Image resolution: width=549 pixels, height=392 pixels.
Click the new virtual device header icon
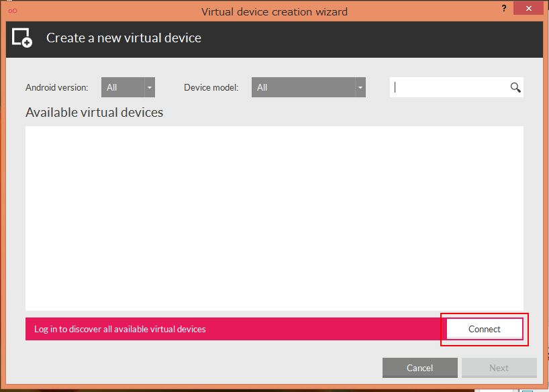click(x=21, y=38)
